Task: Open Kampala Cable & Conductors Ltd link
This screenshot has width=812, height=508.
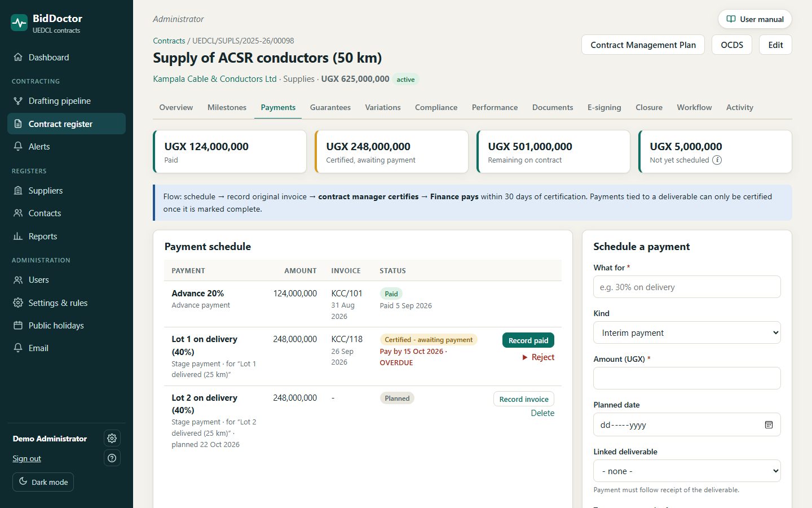Action: coord(215,79)
